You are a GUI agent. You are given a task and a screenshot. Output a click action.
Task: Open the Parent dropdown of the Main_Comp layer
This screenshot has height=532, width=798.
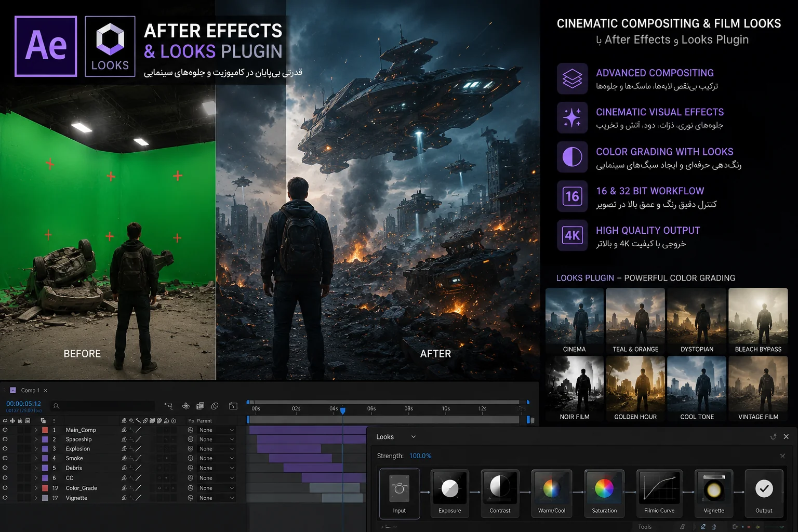click(216, 430)
